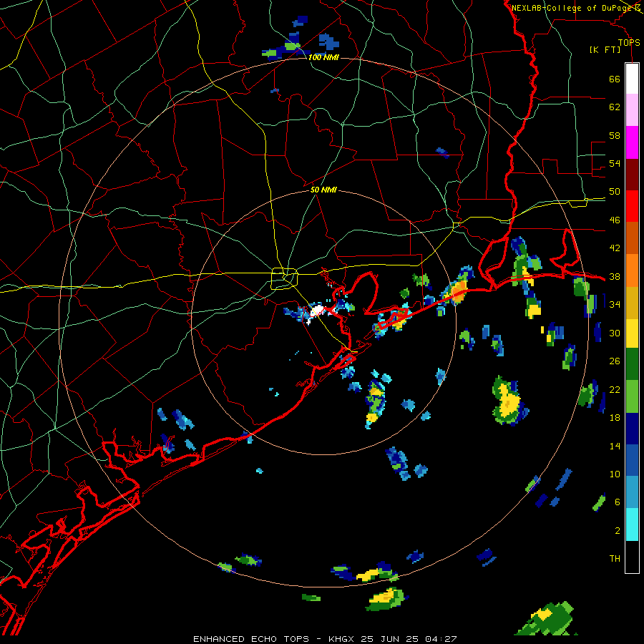Screen dimensions: 644x644
Task: Click the legend value '50'
Action: (615, 192)
